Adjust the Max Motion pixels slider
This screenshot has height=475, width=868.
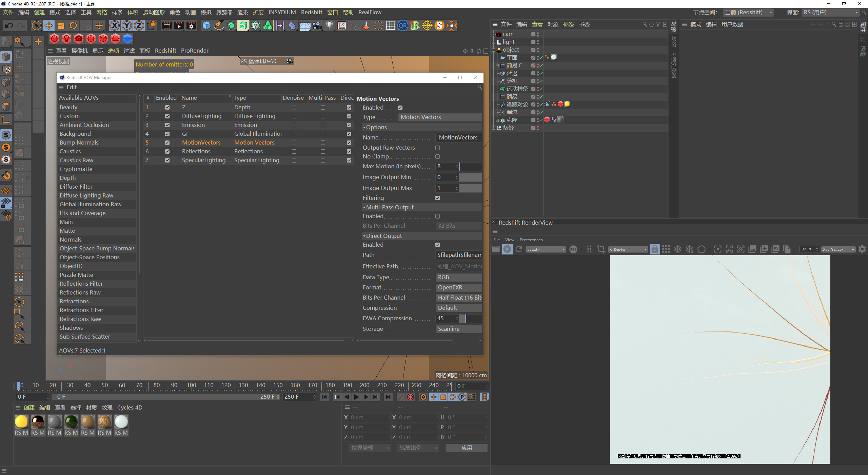pos(471,166)
